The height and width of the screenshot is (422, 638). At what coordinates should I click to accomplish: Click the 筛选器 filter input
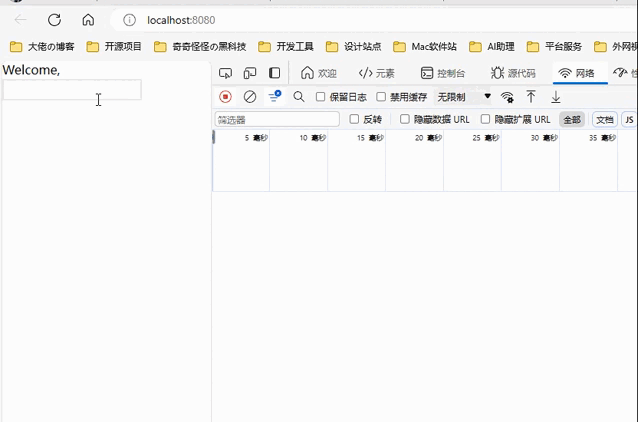[x=277, y=120]
